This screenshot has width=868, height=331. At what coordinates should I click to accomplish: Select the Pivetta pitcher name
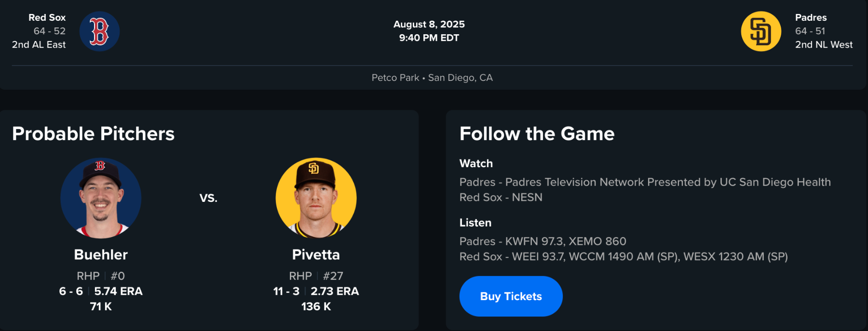[316, 254]
